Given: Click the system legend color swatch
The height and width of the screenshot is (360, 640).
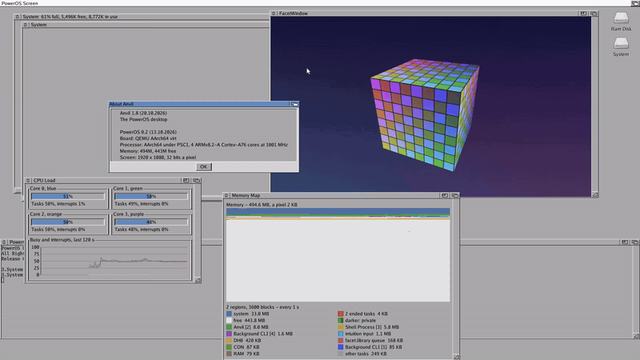Looking at the screenshot, I should pyautogui.click(x=229, y=314).
